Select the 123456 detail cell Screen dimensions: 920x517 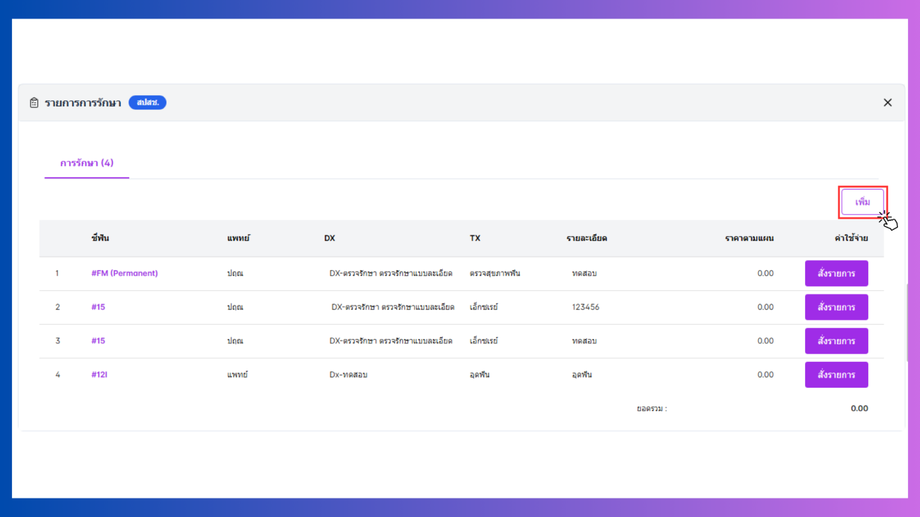click(585, 307)
